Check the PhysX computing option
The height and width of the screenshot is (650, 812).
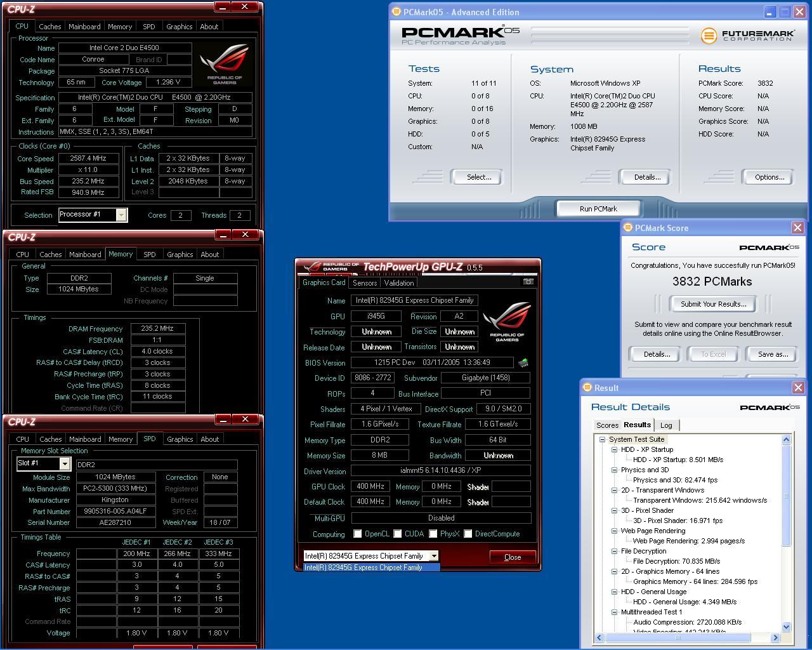[433, 534]
